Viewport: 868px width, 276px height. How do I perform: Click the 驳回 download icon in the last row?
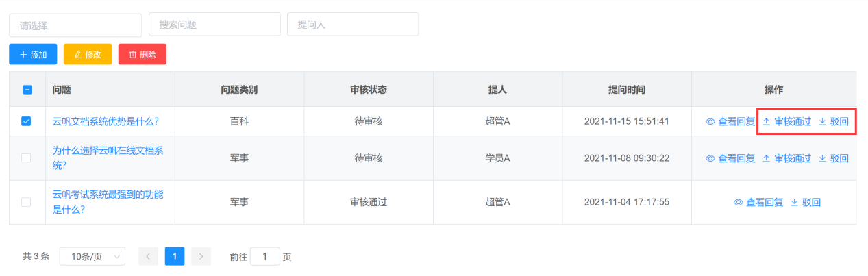(794, 202)
